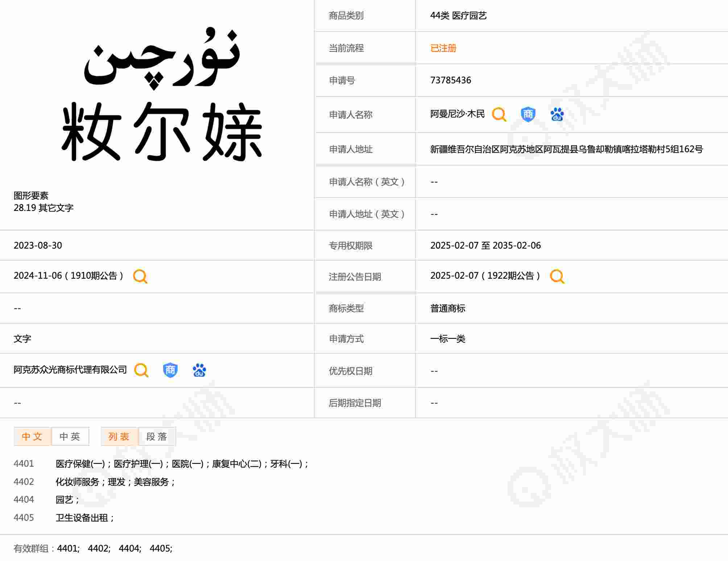Click agency name 阿克苏众光商标代理有限公司

[70, 370]
